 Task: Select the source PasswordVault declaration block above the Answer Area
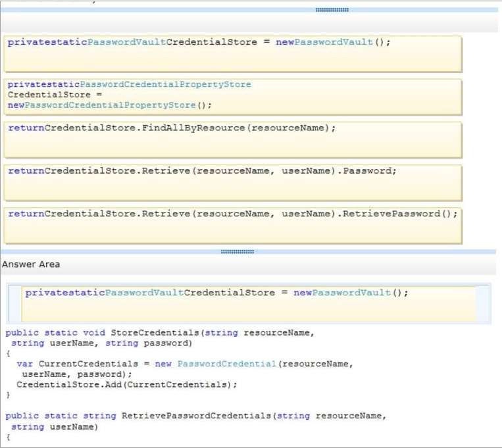(233, 54)
